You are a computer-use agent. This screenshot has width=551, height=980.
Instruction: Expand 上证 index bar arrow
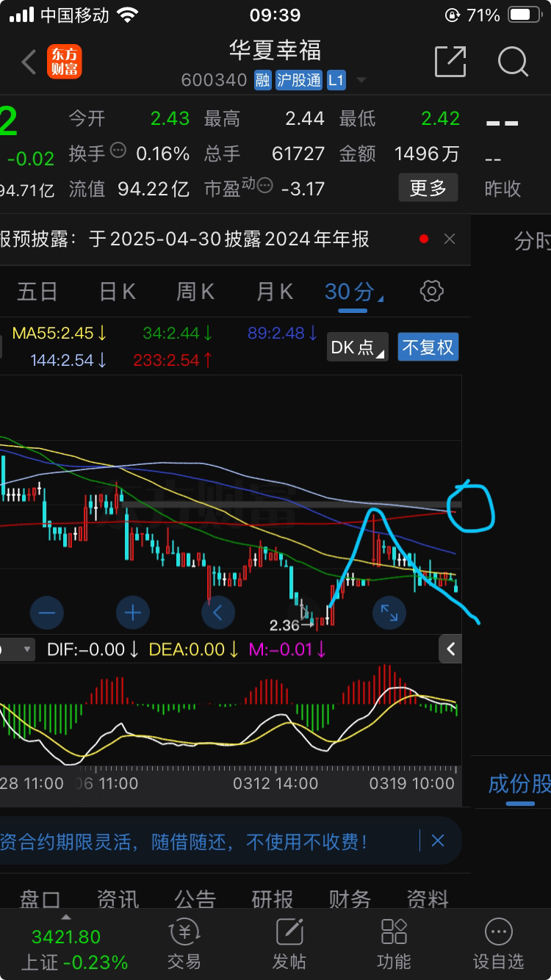(65, 918)
